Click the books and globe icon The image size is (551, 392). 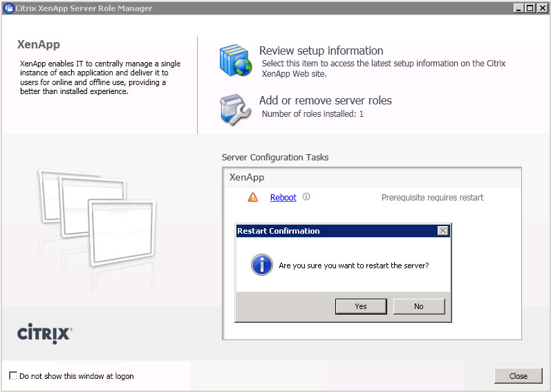236,60
